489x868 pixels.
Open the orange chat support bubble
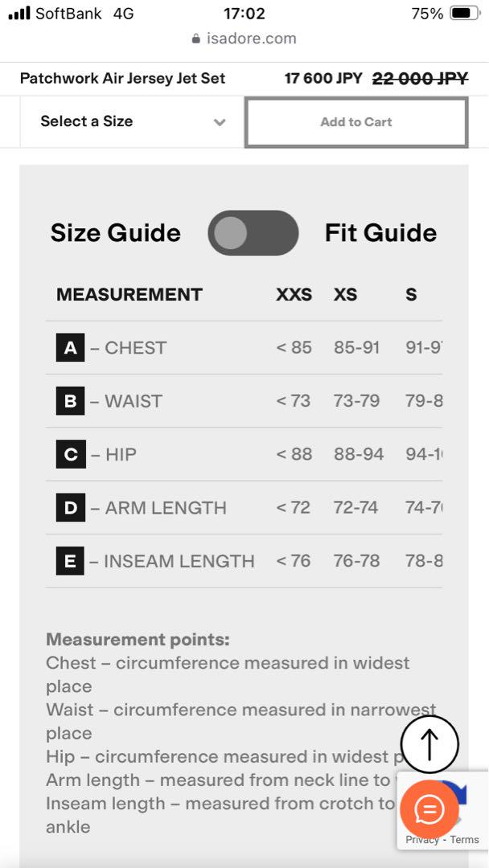click(x=429, y=810)
